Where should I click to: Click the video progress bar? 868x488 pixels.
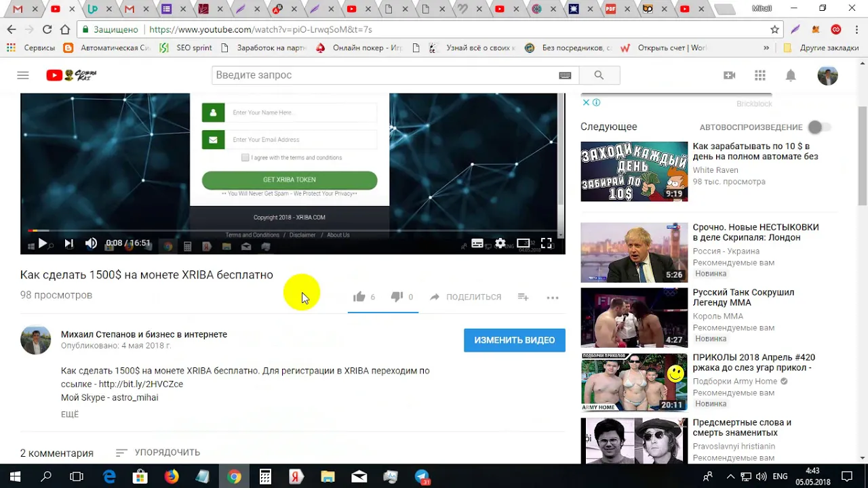(292, 230)
